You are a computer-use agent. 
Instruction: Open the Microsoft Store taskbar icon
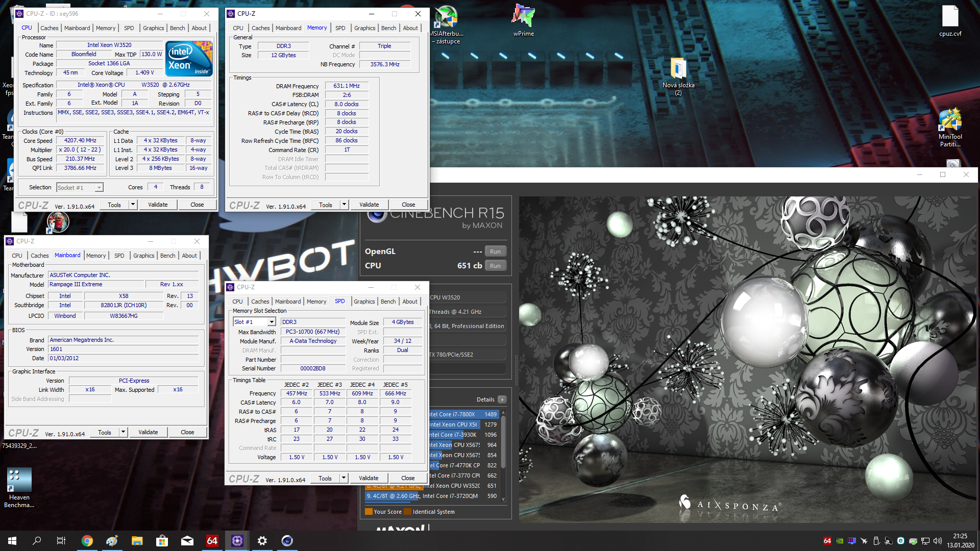(162, 541)
